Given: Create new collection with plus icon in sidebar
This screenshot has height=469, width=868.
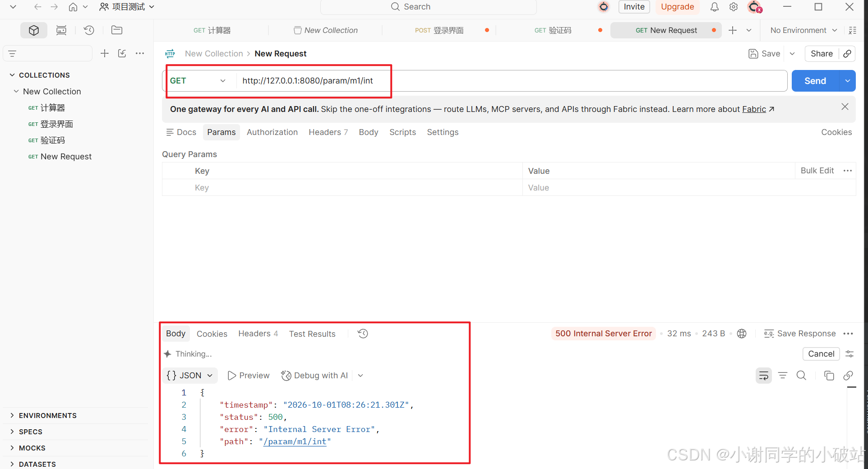Looking at the screenshot, I should pyautogui.click(x=105, y=53).
